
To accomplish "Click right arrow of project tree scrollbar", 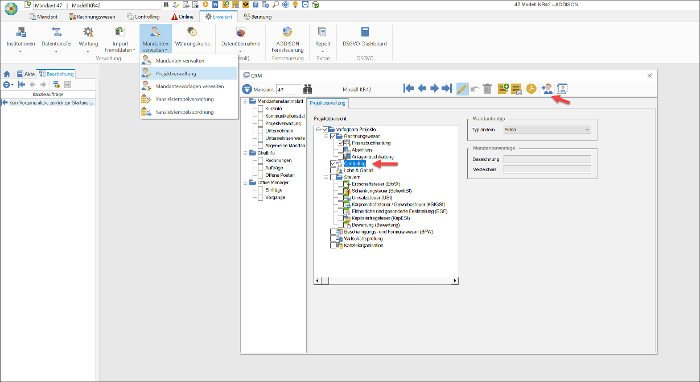I will pyautogui.click(x=455, y=281).
